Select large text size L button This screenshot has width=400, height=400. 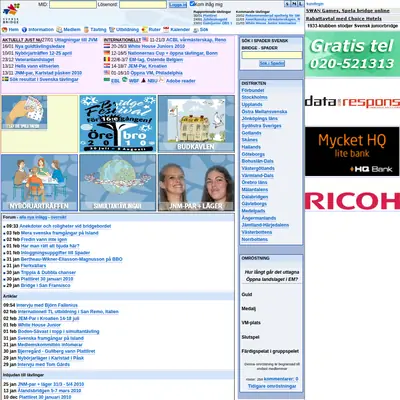[300, 4]
